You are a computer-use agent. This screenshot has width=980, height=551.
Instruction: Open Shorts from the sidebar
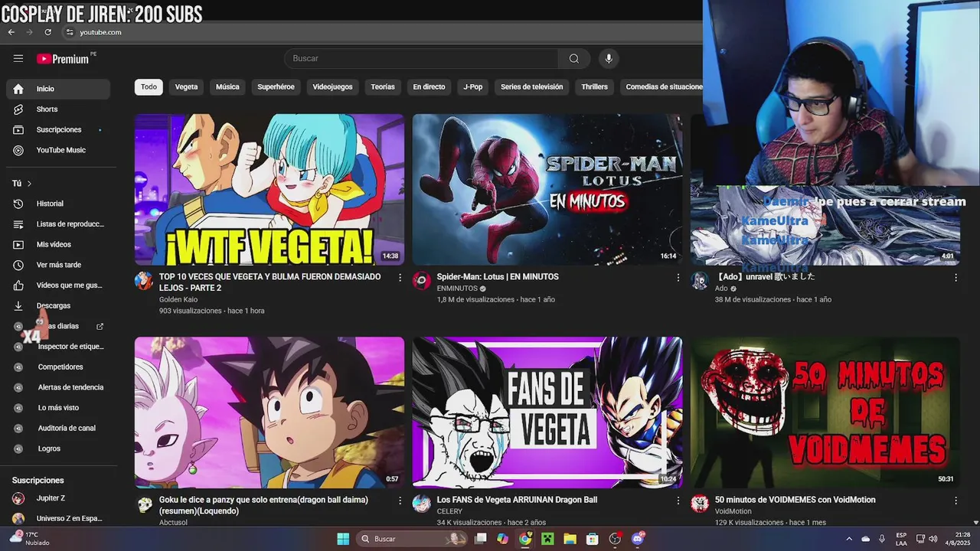coord(58,109)
